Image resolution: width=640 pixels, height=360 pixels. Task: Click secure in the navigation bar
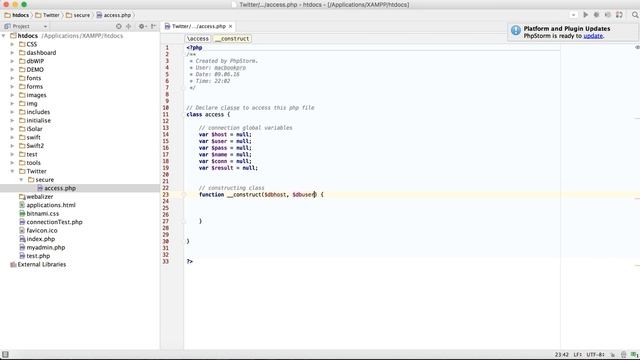(x=78, y=15)
